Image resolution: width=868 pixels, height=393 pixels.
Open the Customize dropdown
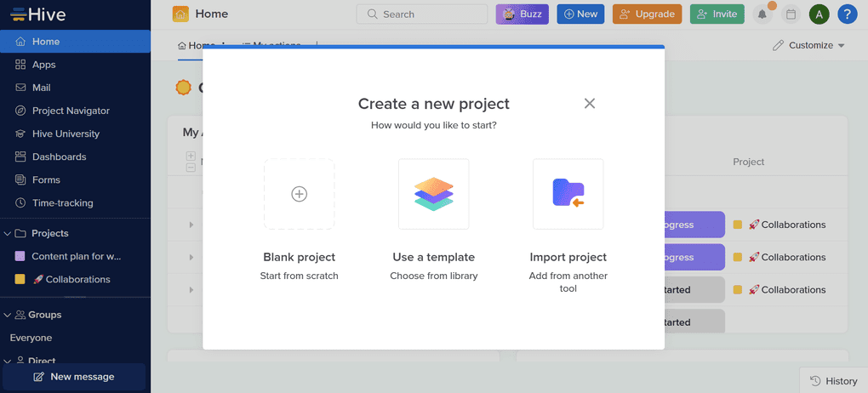(808, 45)
